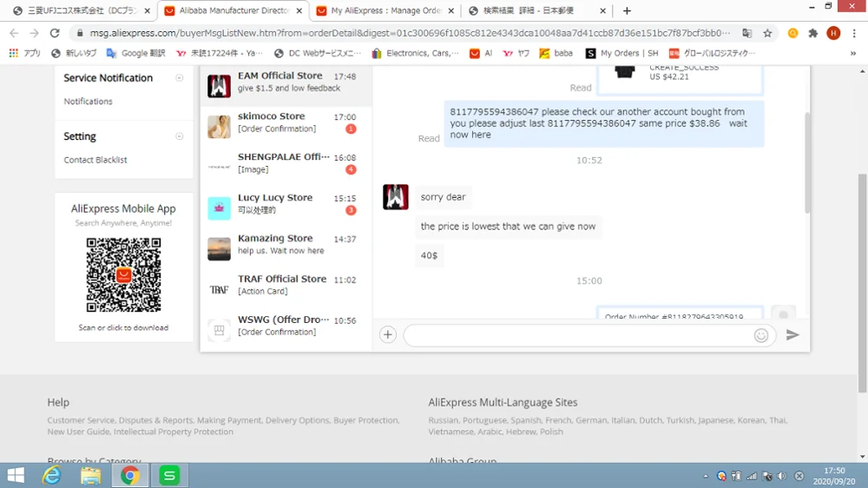The height and width of the screenshot is (488, 868).
Task: Open the Russian language site link
Action: pos(443,420)
